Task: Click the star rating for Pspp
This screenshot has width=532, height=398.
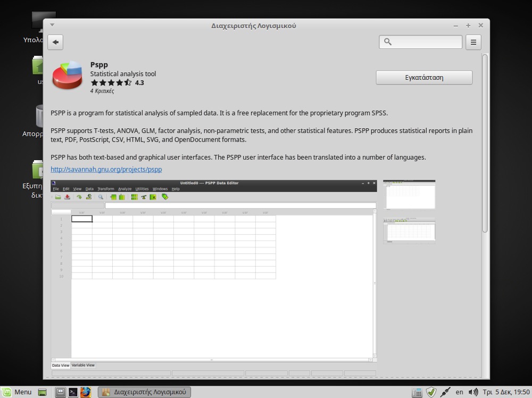Action: 111,82
